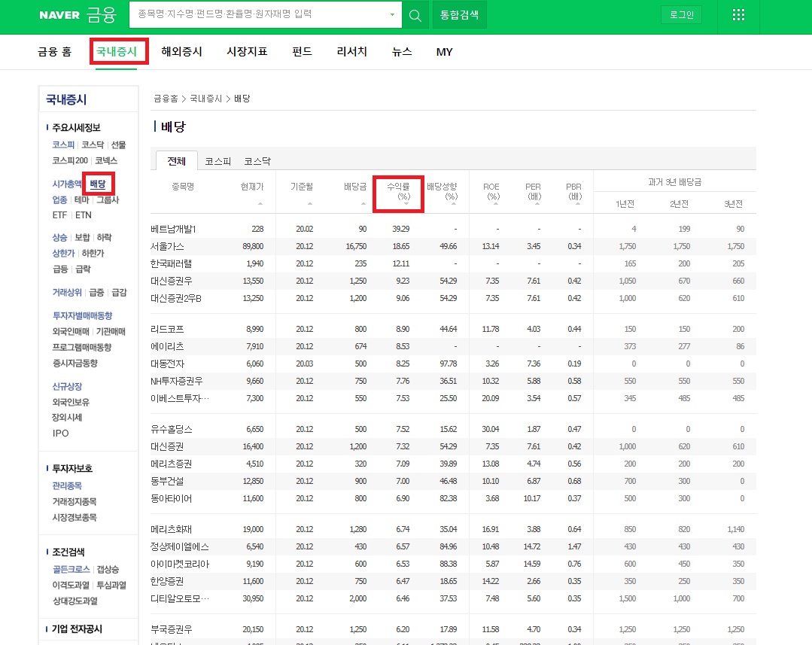Click the 아이마켓코리아 stock name
Image resolution: width=812 pixels, height=645 pixels.
click(180, 564)
